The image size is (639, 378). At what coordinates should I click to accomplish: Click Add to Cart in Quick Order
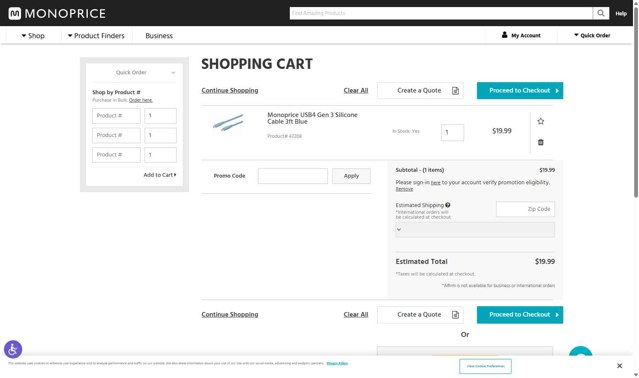160,175
